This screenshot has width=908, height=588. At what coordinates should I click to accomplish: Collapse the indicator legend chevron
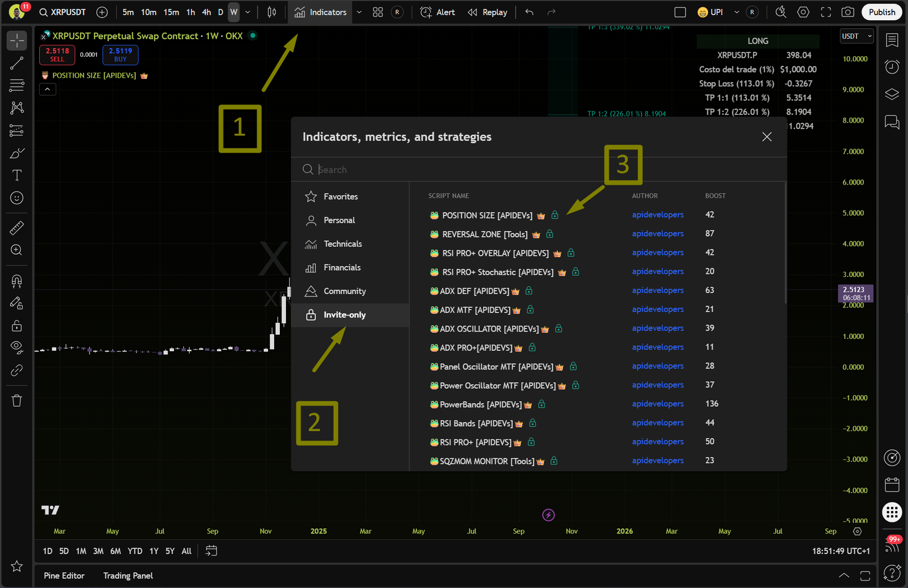click(x=48, y=89)
